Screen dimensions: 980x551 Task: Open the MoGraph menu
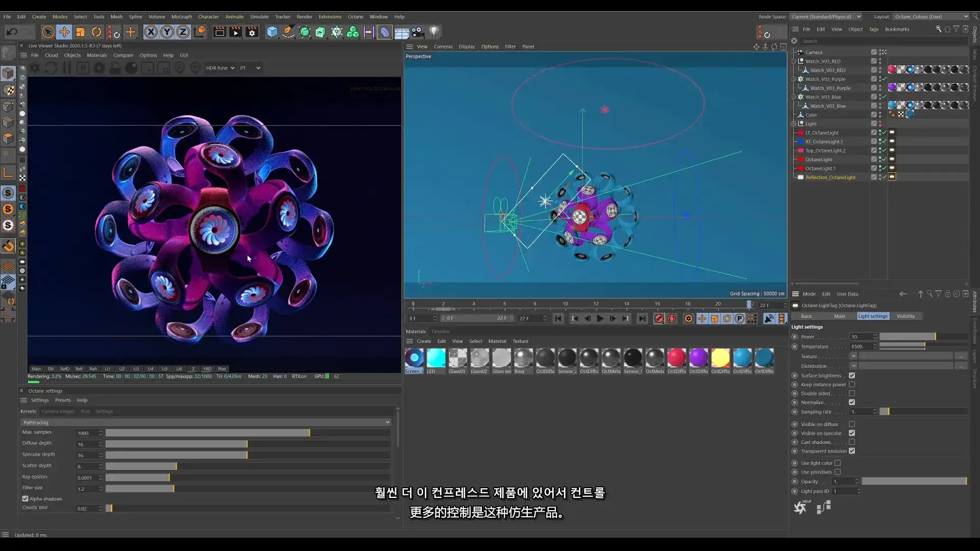point(182,16)
